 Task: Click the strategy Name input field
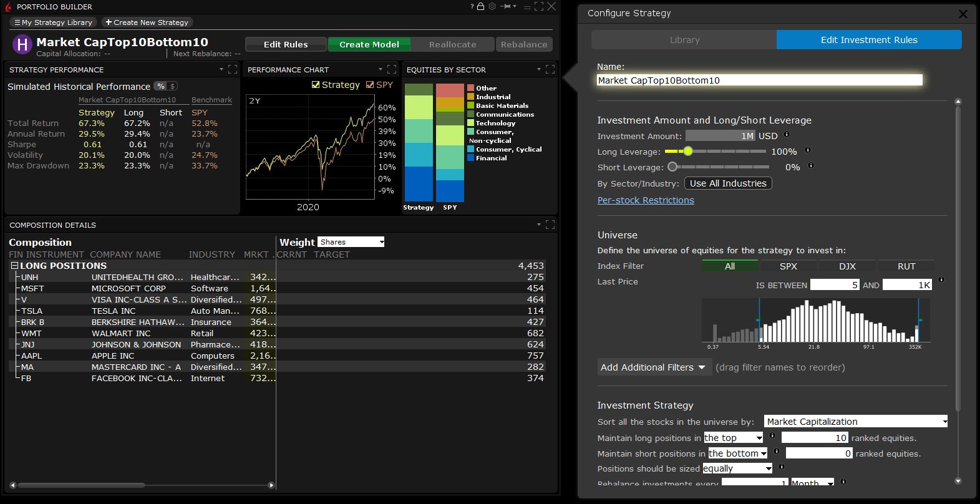coord(759,80)
